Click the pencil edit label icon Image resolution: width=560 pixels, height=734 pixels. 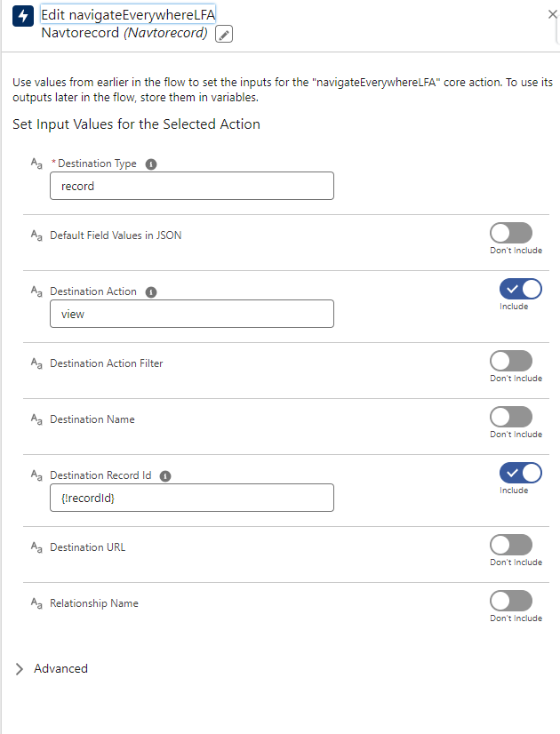pos(224,34)
